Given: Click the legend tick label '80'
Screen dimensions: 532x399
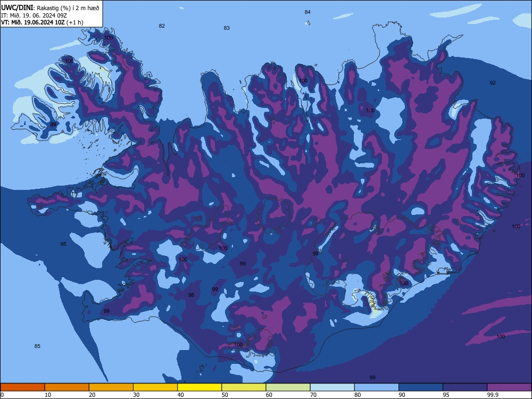Looking at the screenshot, I should tap(358, 395).
